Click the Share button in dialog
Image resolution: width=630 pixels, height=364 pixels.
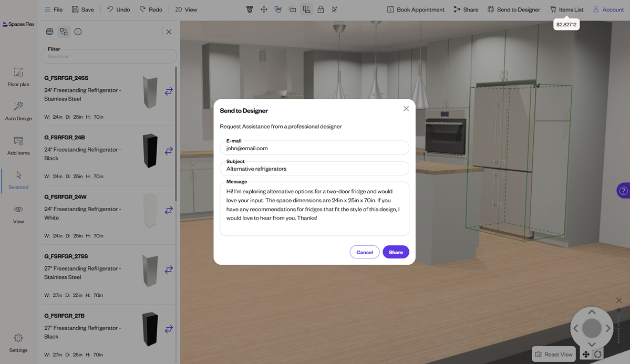396,252
